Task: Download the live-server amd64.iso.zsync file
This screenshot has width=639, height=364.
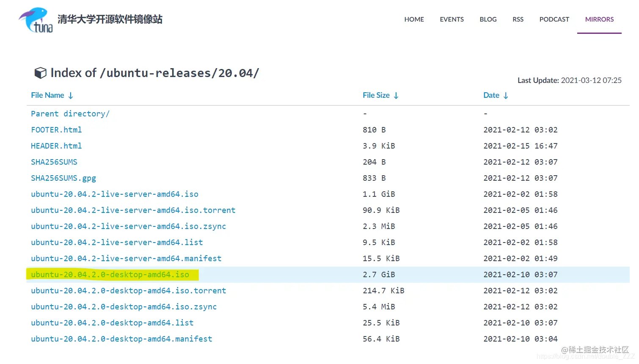Action: (128, 226)
